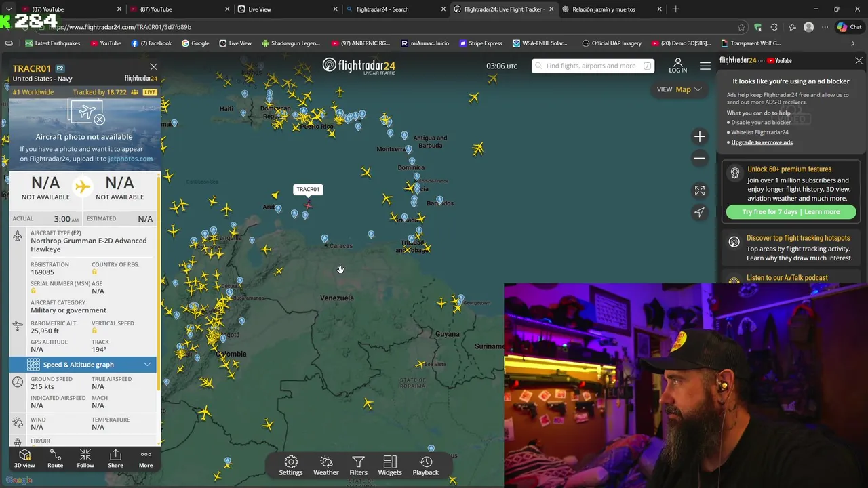
Task: Open browser three-dot menu
Action: pos(825,27)
